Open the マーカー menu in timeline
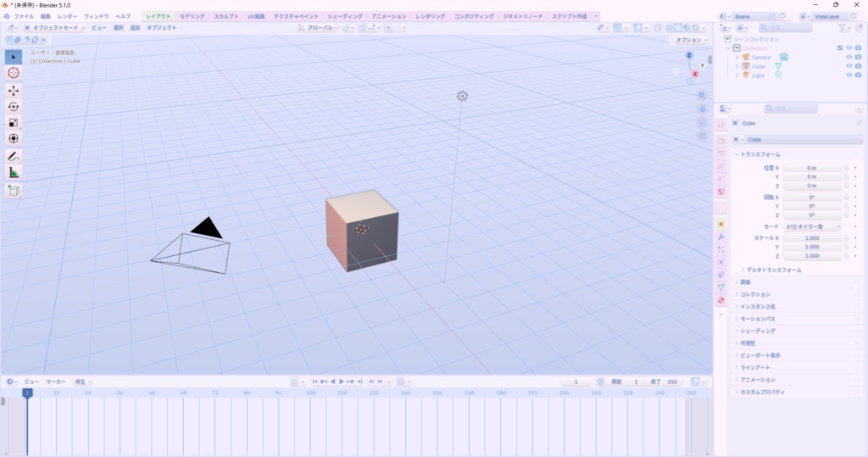Viewport: 868px width, 457px height. point(55,382)
